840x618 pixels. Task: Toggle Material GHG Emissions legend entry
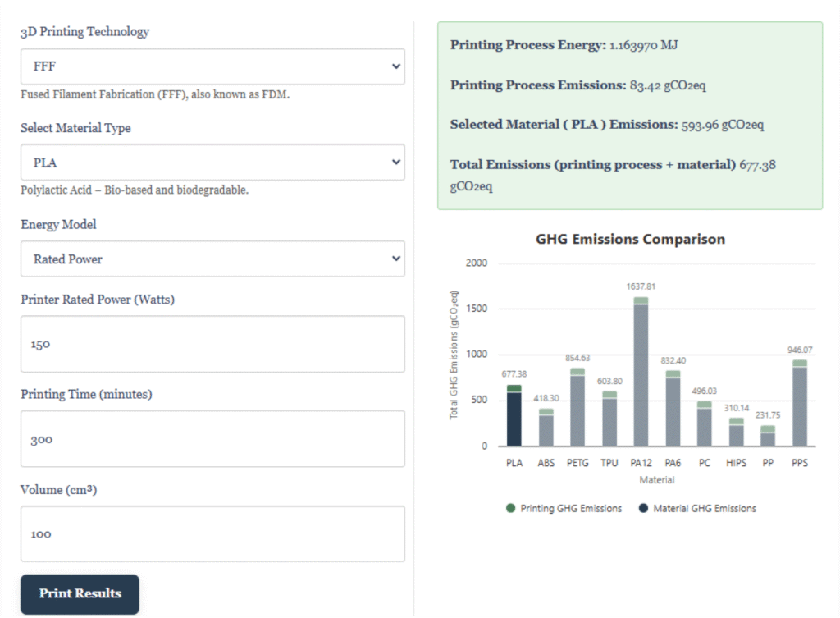pos(696,509)
